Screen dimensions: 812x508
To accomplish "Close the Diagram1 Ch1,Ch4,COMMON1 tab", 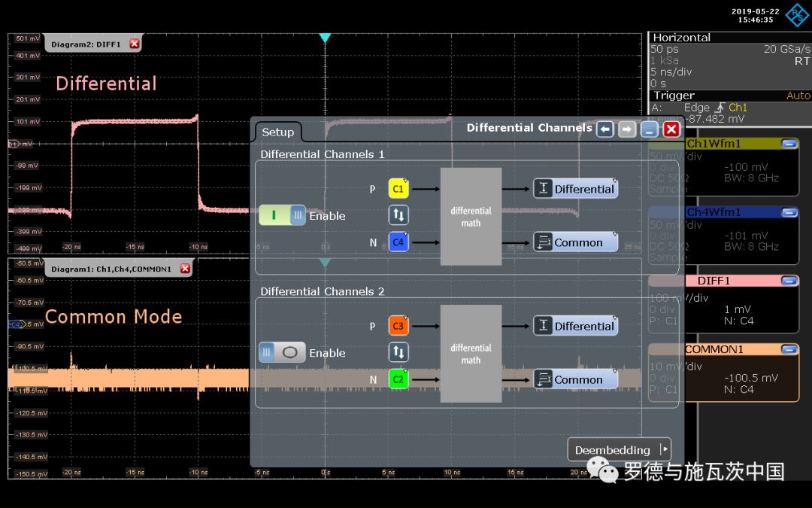I will 185,269.
